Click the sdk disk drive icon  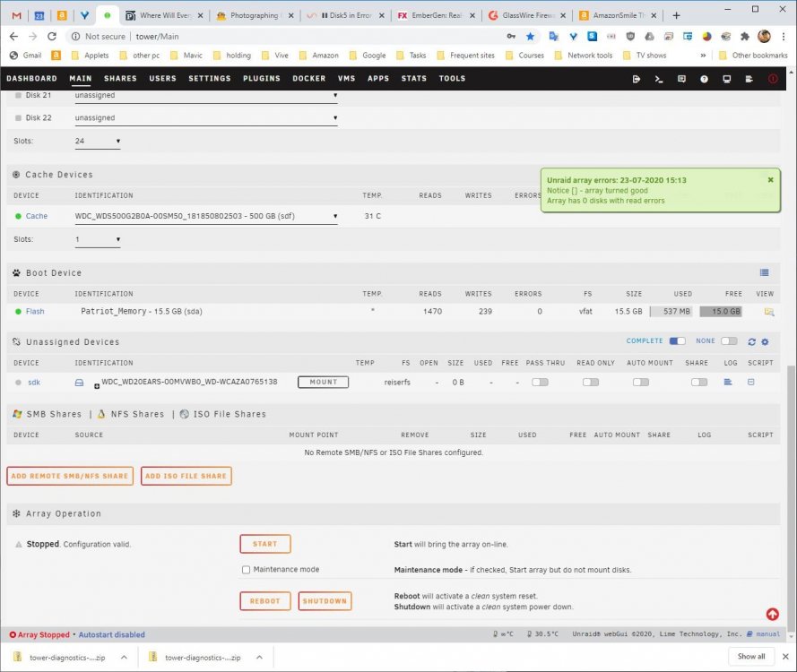(x=79, y=383)
